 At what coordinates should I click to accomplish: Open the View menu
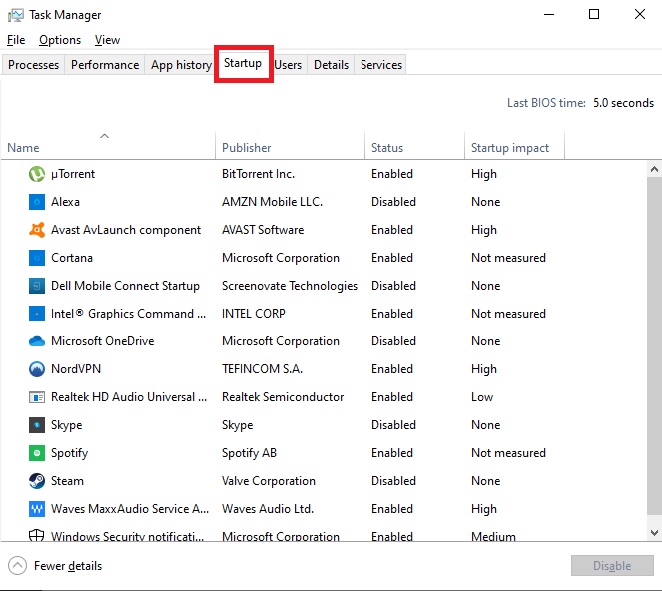107,40
